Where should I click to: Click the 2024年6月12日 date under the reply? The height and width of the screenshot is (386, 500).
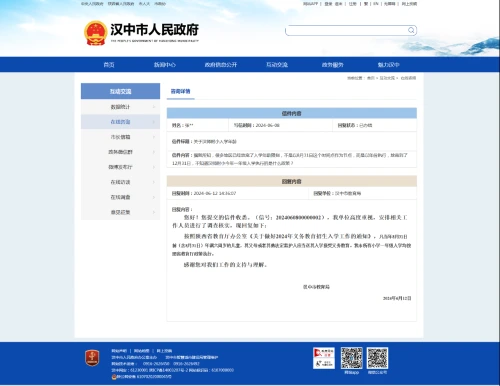(x=397, y=298)
